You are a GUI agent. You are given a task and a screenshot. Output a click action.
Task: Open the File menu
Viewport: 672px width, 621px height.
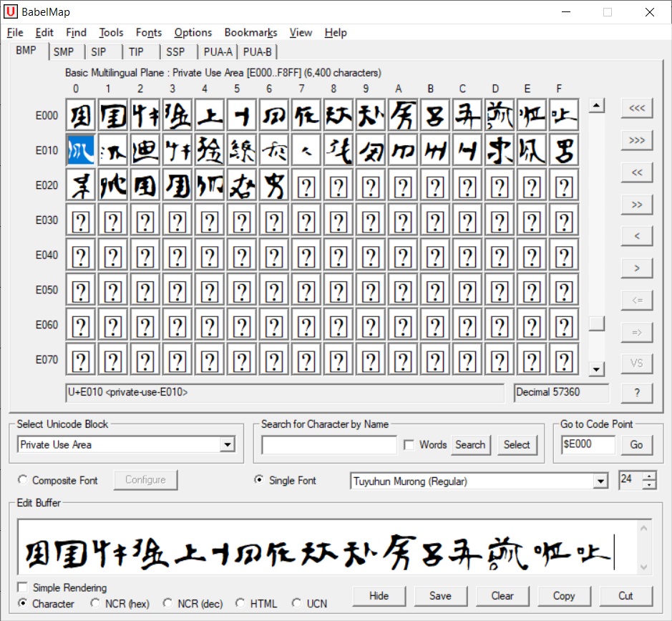pos(15,33)
